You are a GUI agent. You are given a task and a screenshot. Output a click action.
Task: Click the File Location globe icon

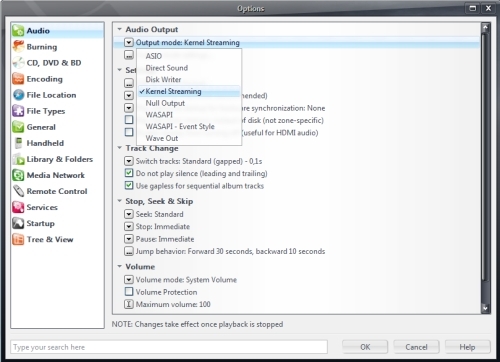coord(18,95)
